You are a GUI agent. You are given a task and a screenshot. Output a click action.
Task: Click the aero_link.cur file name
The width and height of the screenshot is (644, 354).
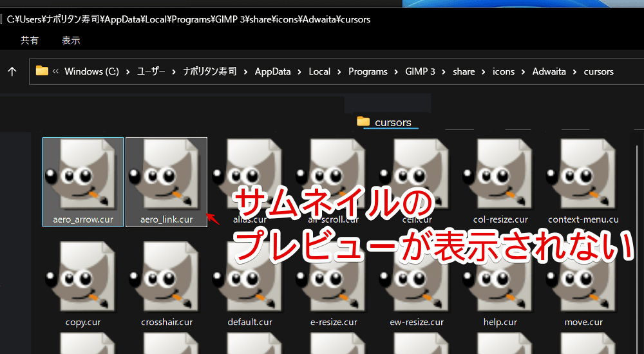tap(166, 219)
